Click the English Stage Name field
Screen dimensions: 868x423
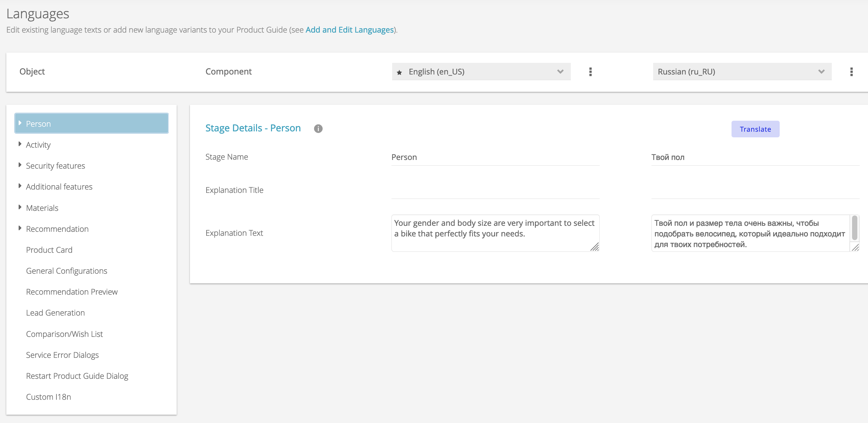pos(495,157)
